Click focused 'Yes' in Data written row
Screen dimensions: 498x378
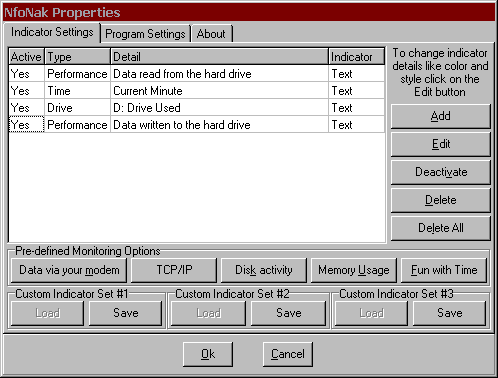(x=26, y=125)
